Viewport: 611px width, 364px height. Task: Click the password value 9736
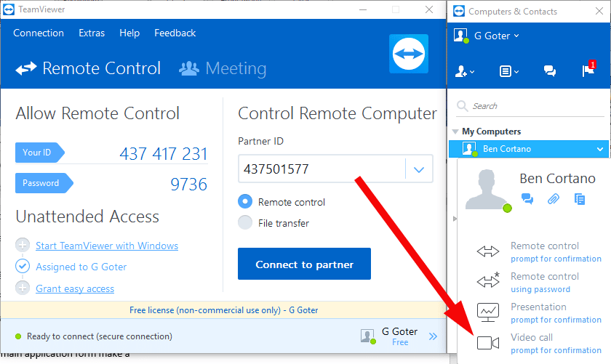[188, 184]
